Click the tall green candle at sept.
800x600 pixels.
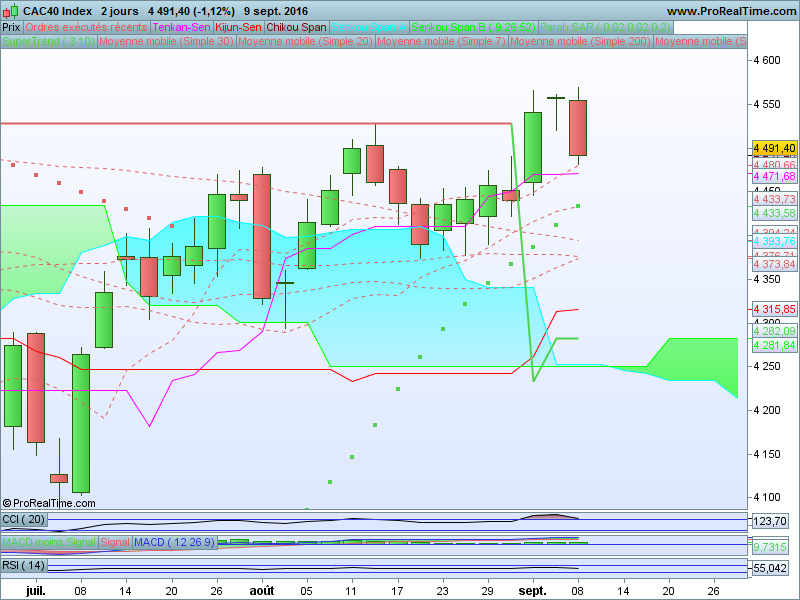click(533, 147)
